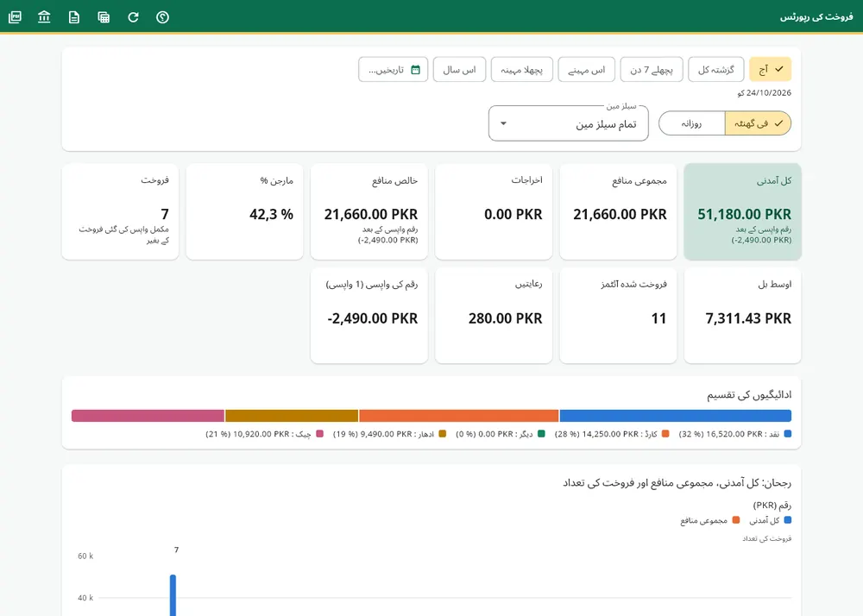This screenshot has width=863, height=616.
Task: Click the salesman dropdown arrow
Action: coord(503,123)
